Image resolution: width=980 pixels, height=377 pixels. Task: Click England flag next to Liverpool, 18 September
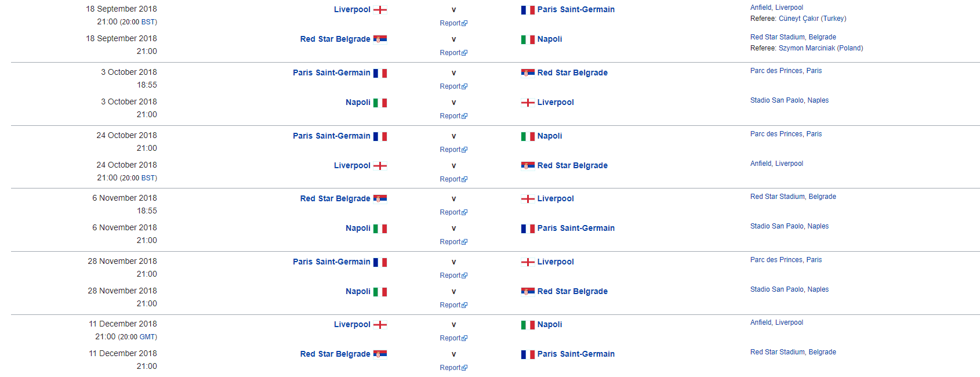[x=380, y=10]
